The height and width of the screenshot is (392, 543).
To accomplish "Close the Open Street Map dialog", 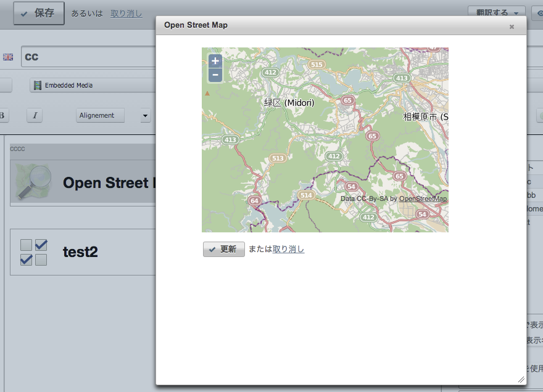I will click(x=512, y=27).
